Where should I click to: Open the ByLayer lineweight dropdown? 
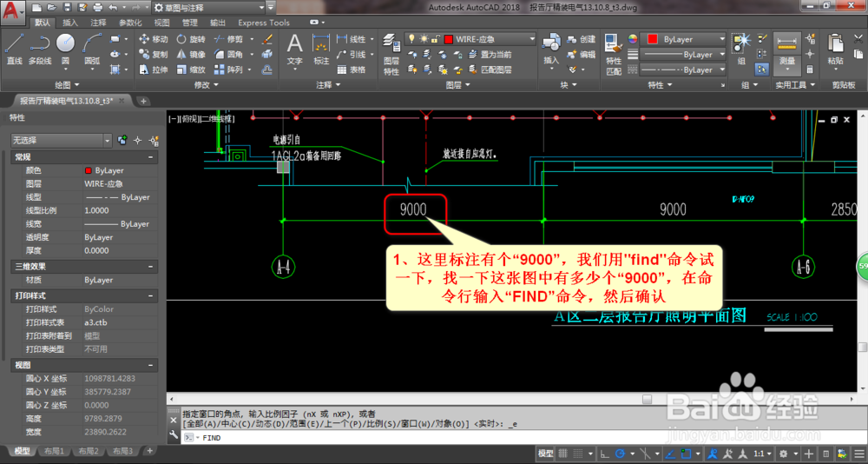pos(683,55)
